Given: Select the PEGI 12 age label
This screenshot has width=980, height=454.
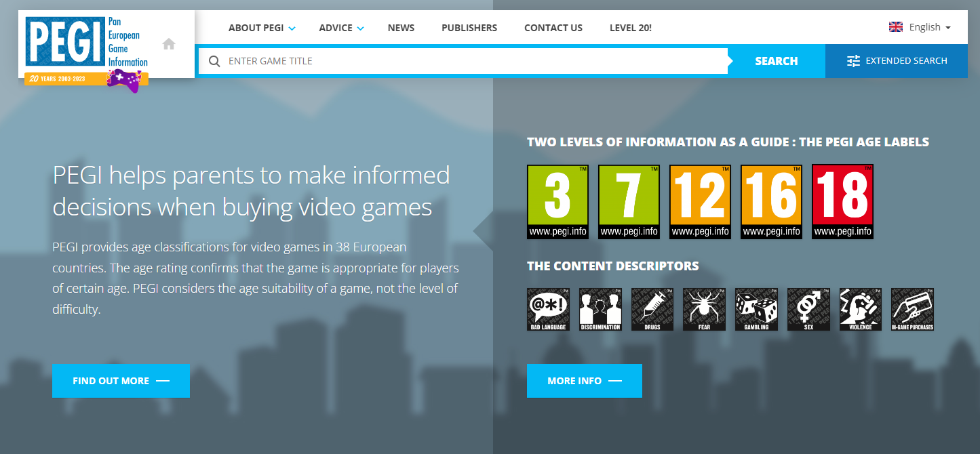Looking at the screenshot, I should (701, 202).
